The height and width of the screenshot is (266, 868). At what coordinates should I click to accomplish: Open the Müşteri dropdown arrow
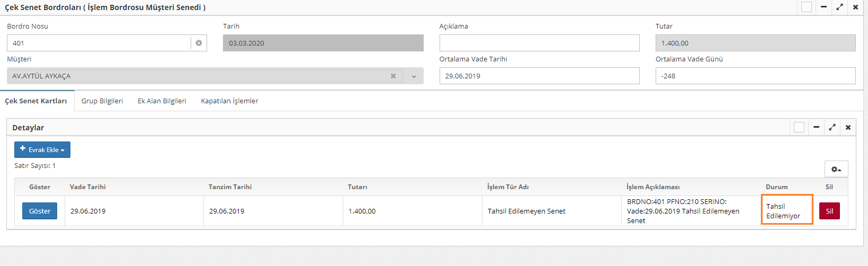[414, 76]
